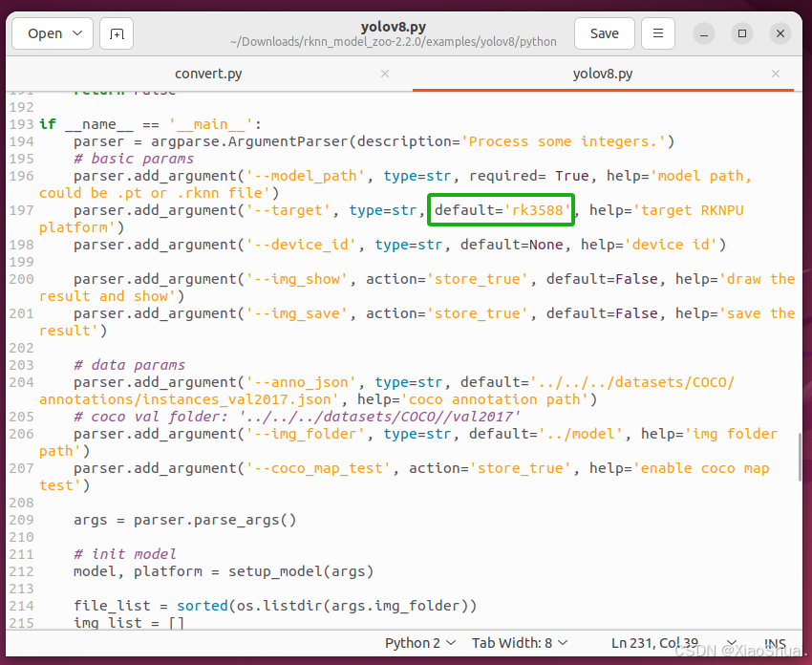Image resolution: width=812 pixels, height=665 pixels.
Task: Click '--device_id' string on line 198
Action: [x=301, y=245]
